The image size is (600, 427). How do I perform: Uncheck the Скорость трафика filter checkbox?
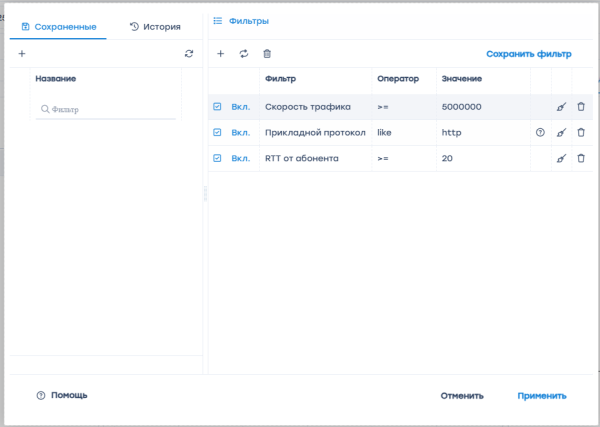[217, 106]
